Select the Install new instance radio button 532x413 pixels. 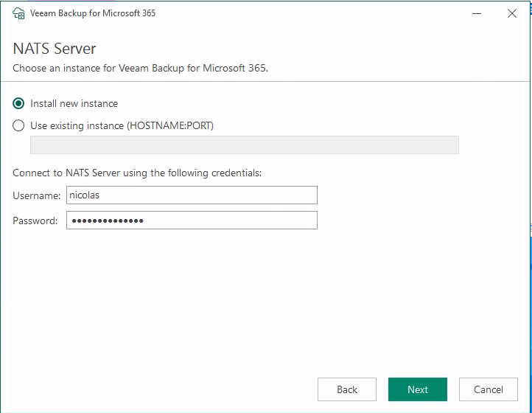pos(19,103)
